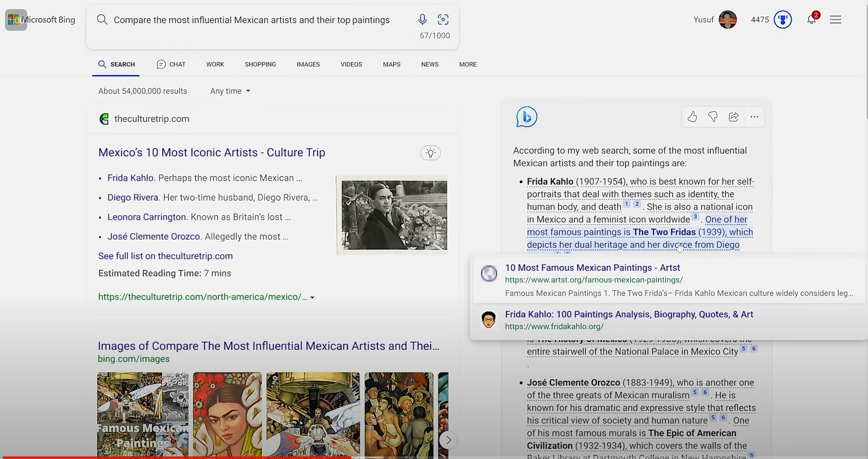
Task: Click the lightbulb insights icon
Action: (431, 153)
